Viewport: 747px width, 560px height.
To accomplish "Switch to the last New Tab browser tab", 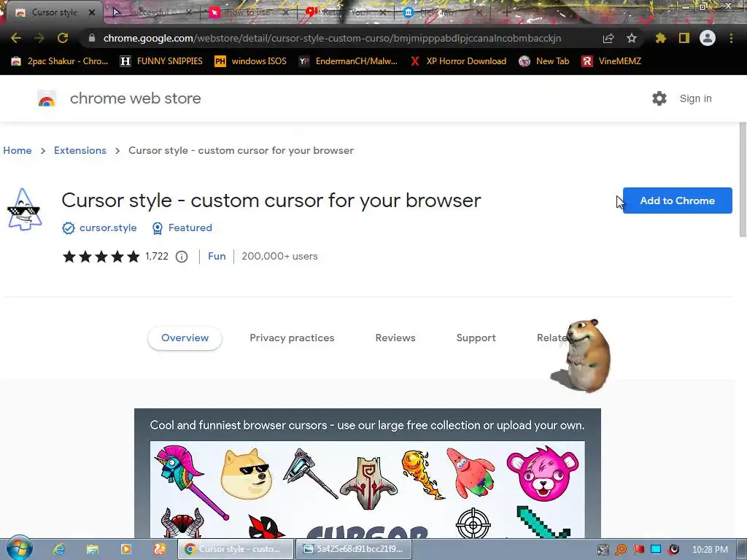I will [442, 12].
